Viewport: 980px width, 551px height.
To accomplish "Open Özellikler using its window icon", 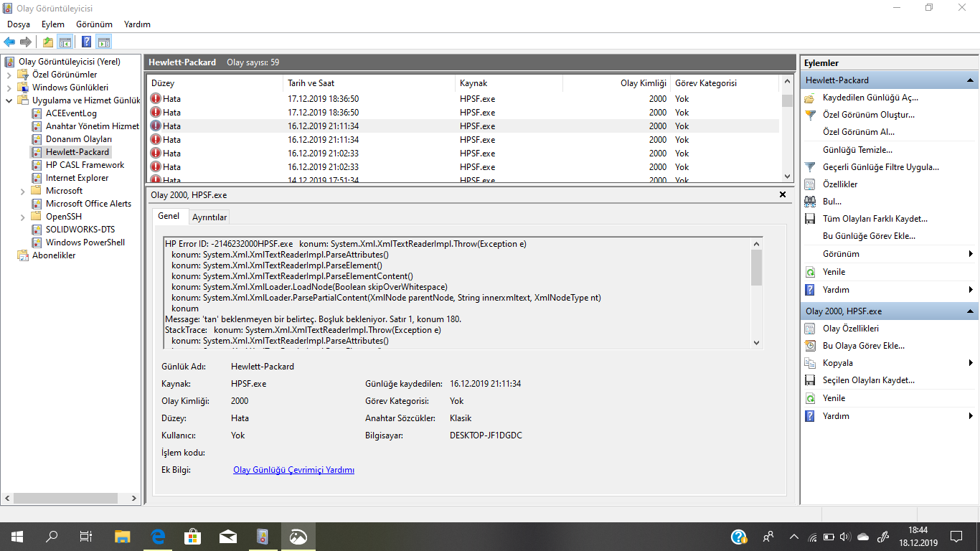I will (811, 184).
